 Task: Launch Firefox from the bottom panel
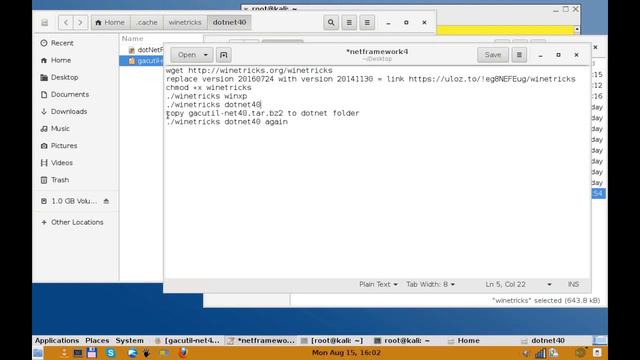coord(183,353)
